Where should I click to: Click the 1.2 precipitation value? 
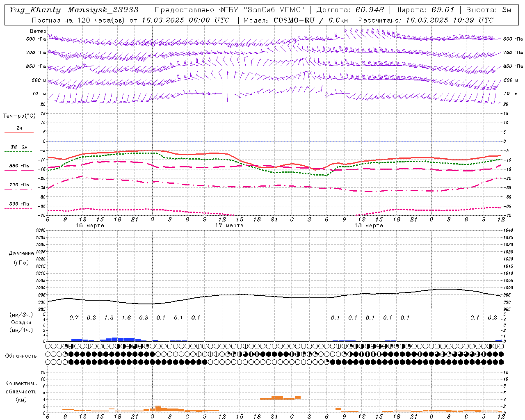click(x=109, y=317)
